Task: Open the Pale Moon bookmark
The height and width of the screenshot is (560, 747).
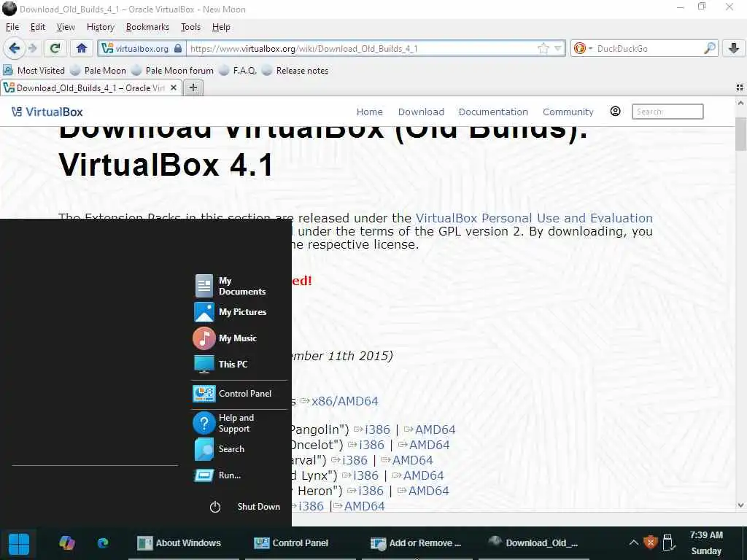Action: [98, 71]
